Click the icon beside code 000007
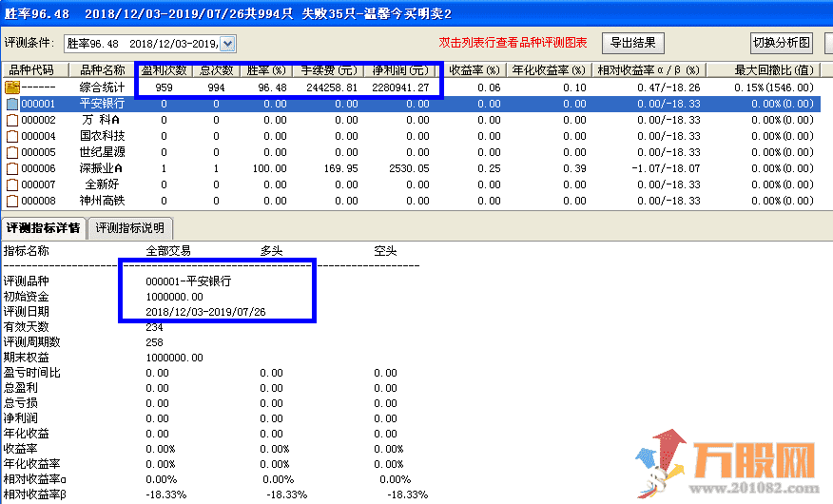 pyautogui.click(x=11, y=184)
